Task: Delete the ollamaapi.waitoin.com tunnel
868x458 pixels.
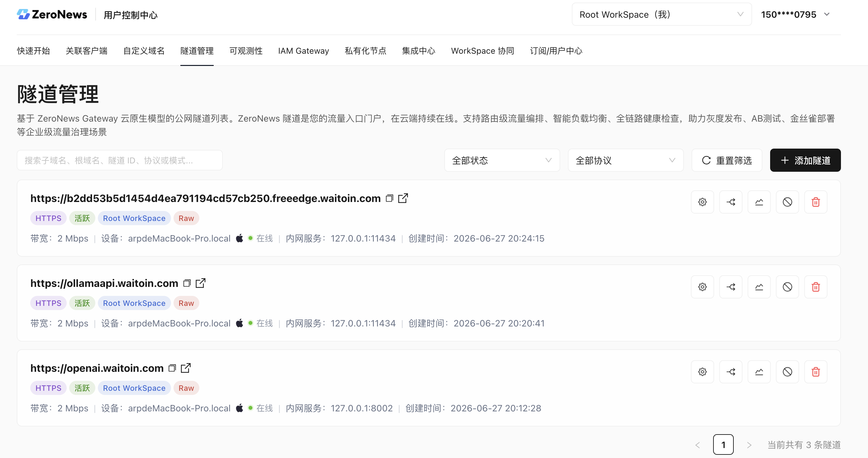Action: point(816,287)
